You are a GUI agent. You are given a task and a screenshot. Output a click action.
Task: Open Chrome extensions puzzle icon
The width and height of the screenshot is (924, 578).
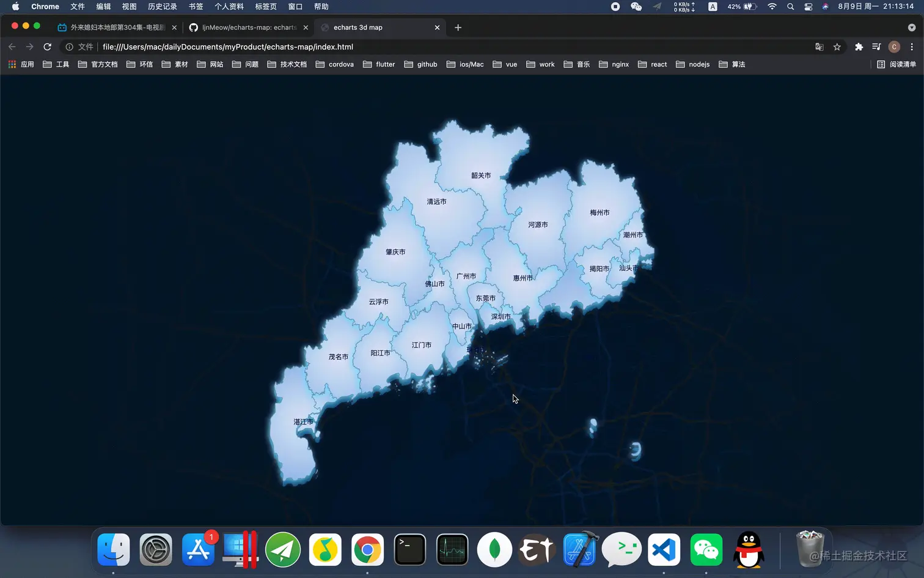(x=859, y=46)
